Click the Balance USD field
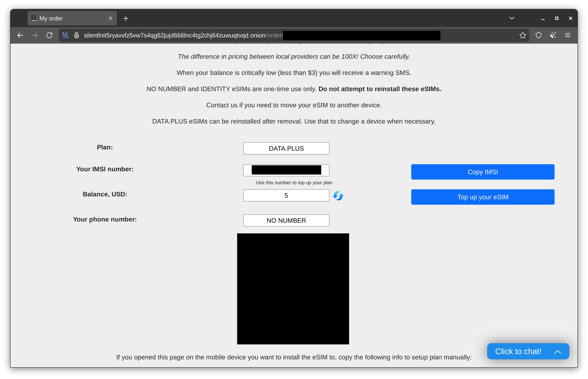588x379 pixels. [x=286, y=195]
